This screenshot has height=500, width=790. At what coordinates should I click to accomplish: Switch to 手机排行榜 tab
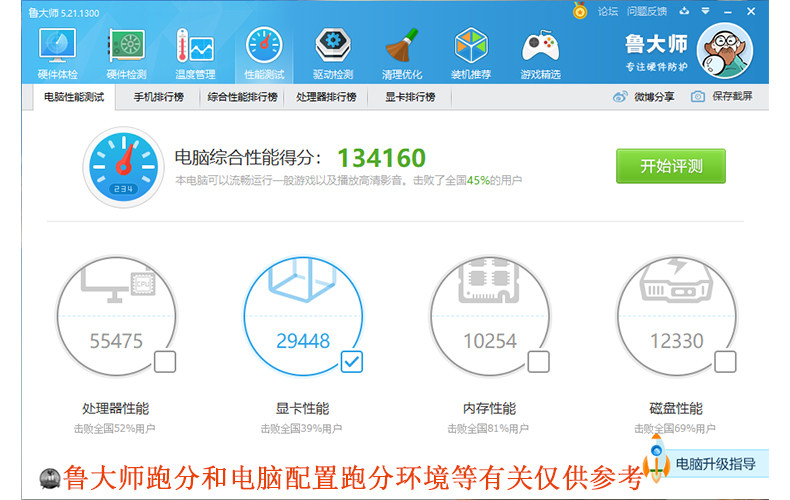pos(158,97)
